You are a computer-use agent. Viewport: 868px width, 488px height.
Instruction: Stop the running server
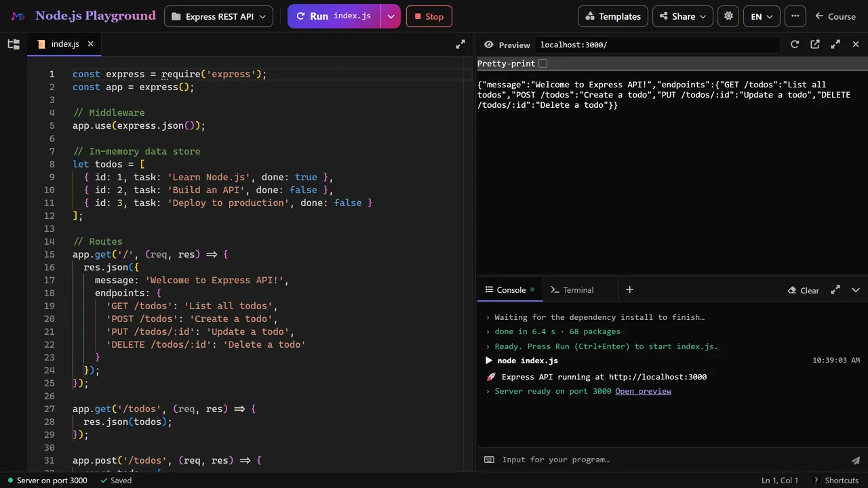coord(429,16)
